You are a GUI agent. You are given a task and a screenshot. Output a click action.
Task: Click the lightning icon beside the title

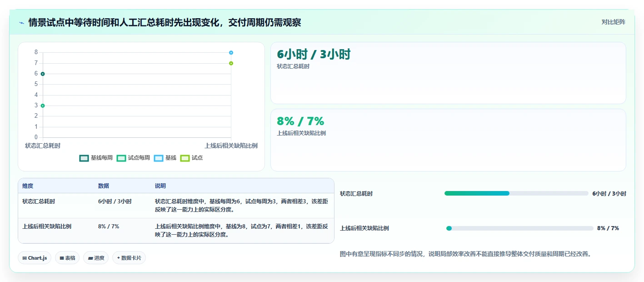pyautogui.click(x=21, y=23)
